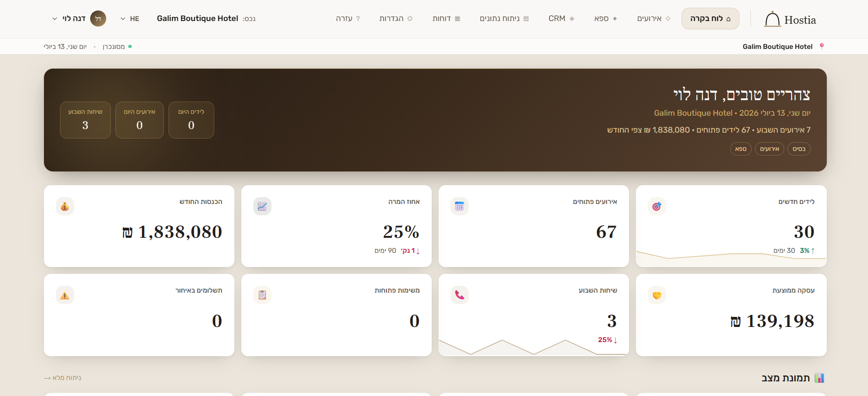Open the ניתוח מלא full analysis link
The image size is (868, 396).
pyautogui.click(x=63, y=378)
